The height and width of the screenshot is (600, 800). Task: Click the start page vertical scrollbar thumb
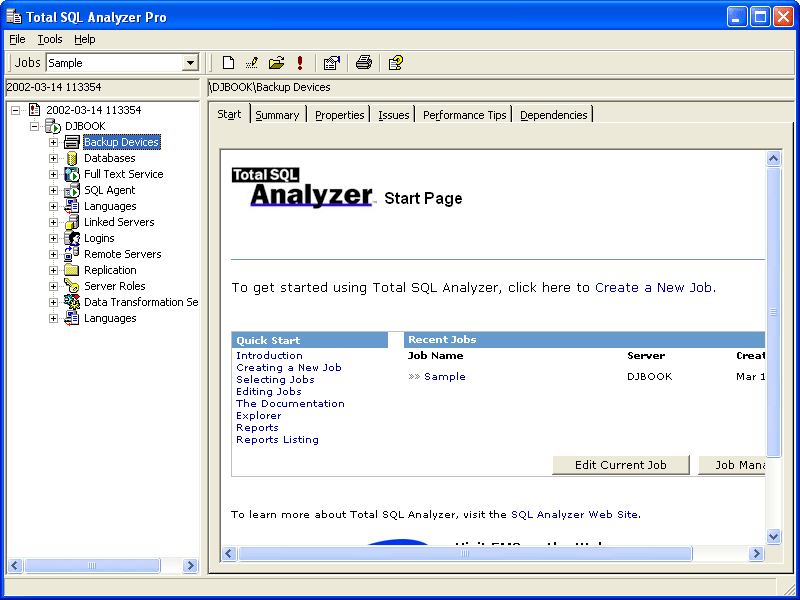(x=773, y=312)
